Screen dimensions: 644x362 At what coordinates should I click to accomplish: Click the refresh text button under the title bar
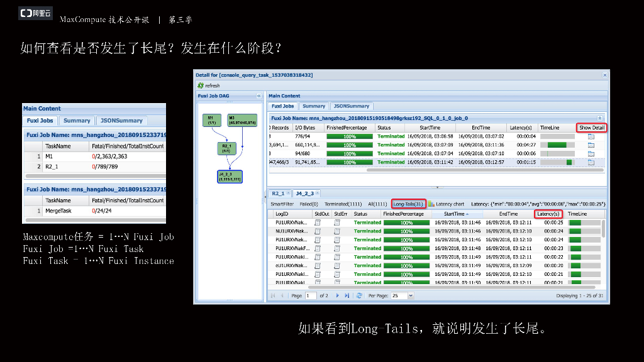(x=213, y=85)
